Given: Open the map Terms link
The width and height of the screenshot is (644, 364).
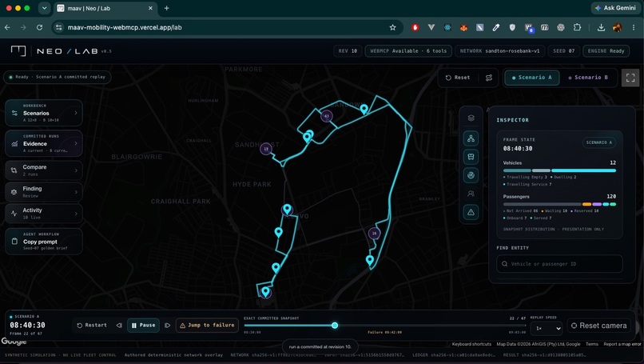Looking at the screenshot, I should [x=592, y=344].
